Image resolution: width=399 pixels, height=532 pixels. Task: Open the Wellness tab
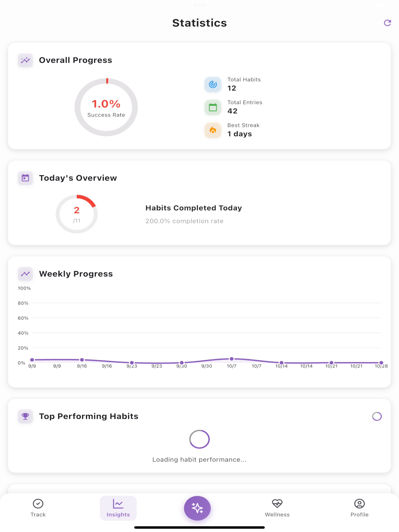pos(277,508)
